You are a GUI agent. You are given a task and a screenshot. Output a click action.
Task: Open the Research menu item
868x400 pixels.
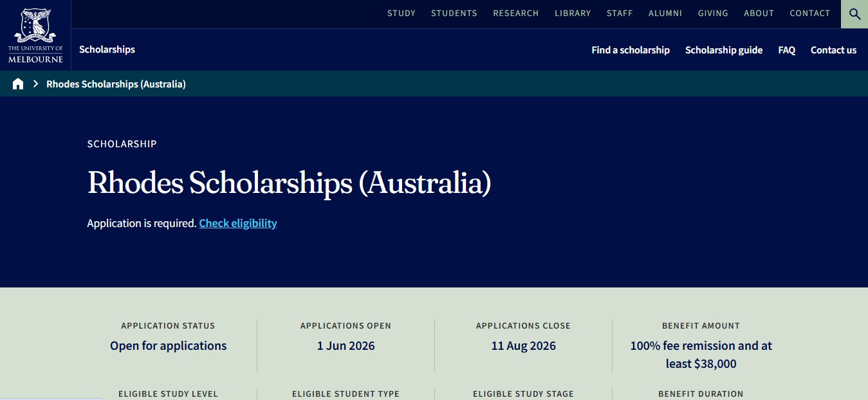516,14
